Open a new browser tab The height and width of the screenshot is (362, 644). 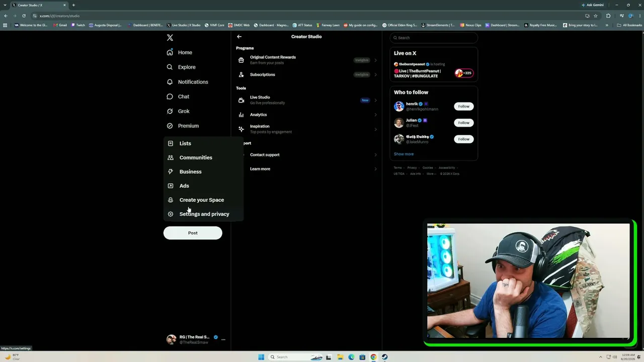73,5
